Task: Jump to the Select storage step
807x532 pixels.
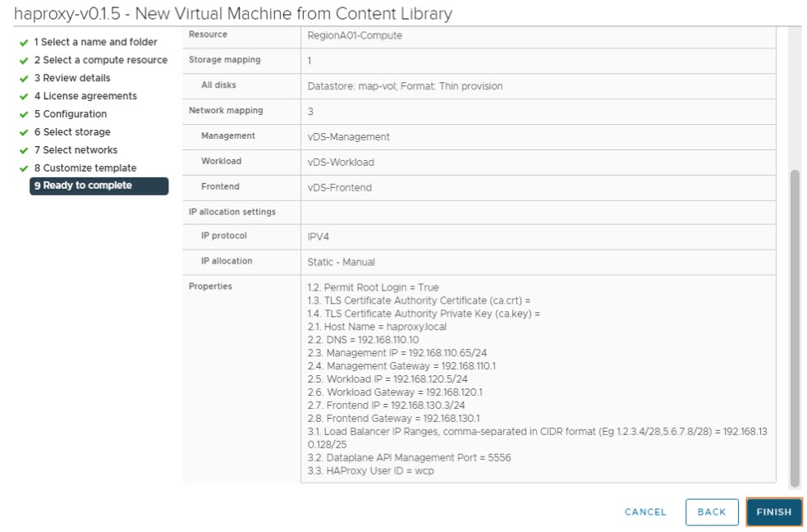Action: pyautogui.click(x=76, y=132)
